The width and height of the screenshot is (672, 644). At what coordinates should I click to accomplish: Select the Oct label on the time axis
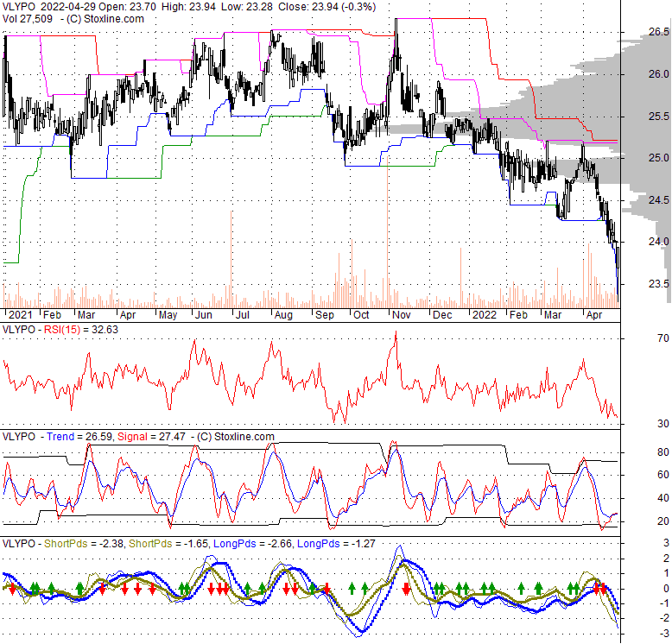[361, 315]
